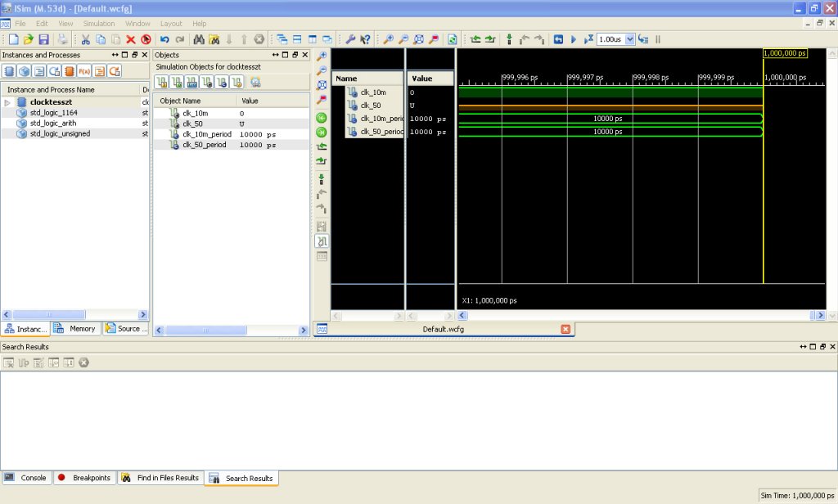Click the 1.00us run time field
Viewport: 838px width, 504px height.
[610, 39]
